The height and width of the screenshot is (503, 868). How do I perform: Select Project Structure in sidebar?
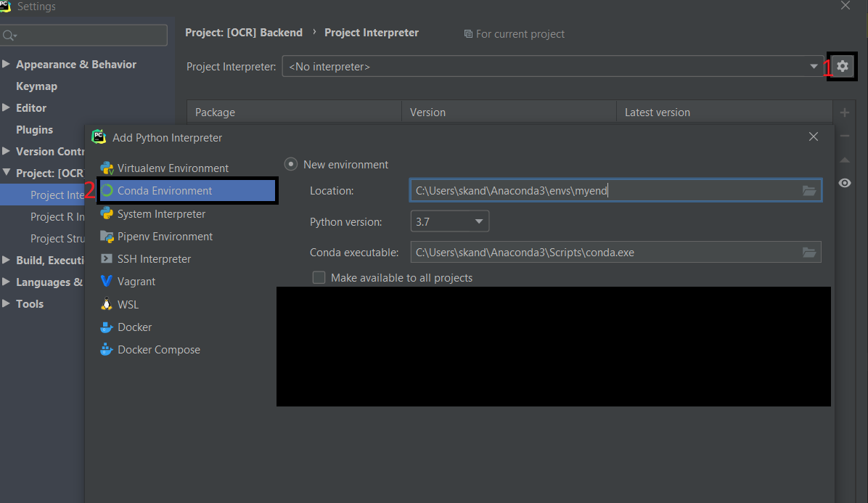[x=57, y=239]
